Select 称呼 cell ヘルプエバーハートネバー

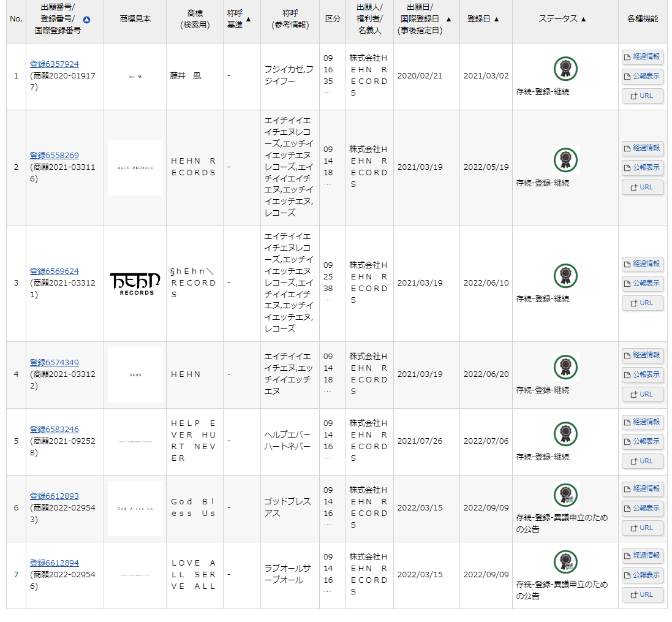290,442
